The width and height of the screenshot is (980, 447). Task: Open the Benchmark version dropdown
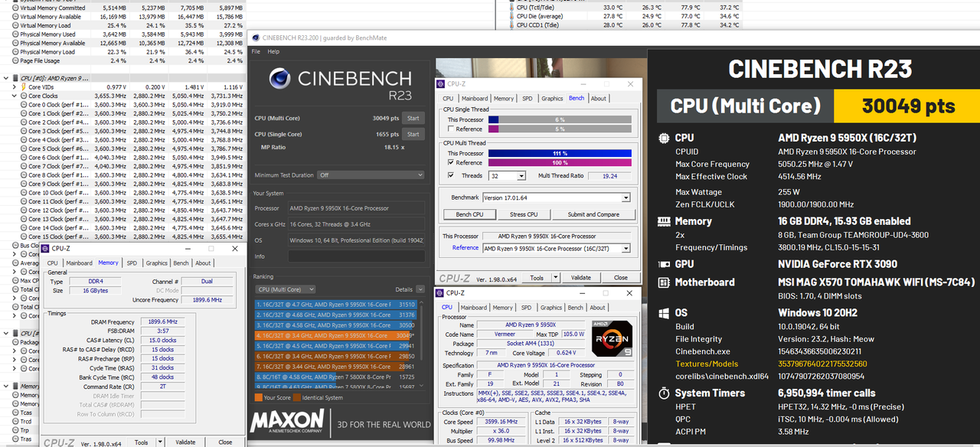click(626, 197)
